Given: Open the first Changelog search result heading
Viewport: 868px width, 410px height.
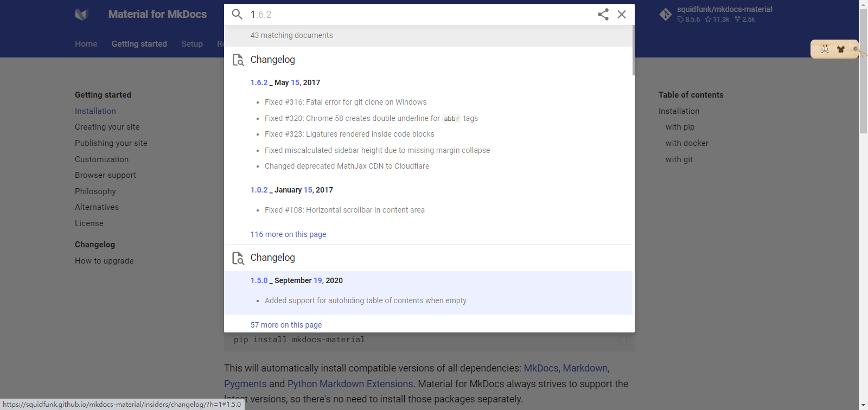Looking at the screenshot, I should 272,60.
